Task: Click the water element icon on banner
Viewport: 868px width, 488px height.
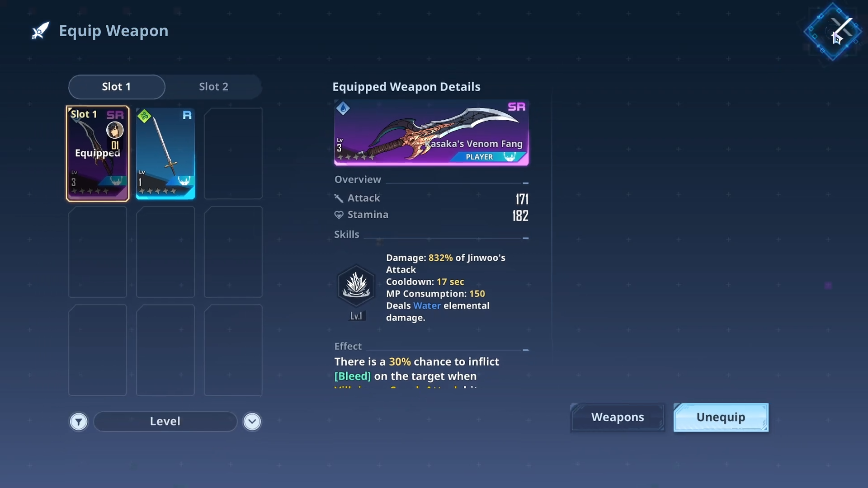Action: 343,108
